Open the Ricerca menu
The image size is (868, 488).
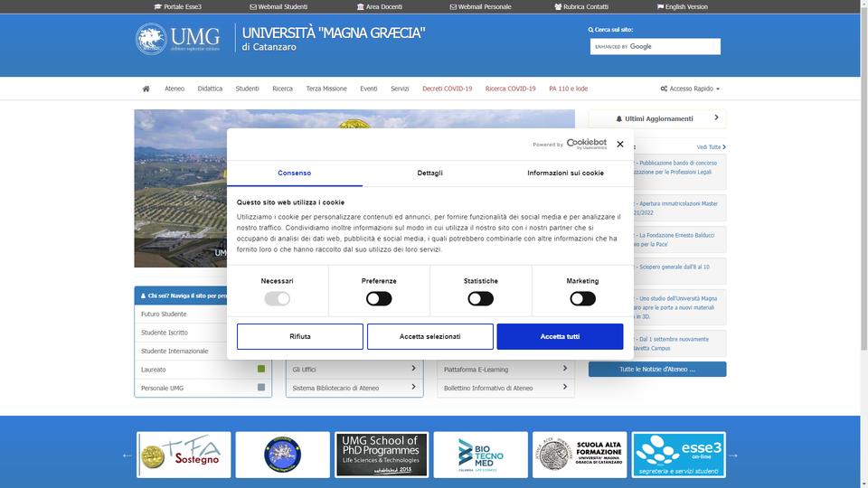point(282,89)
